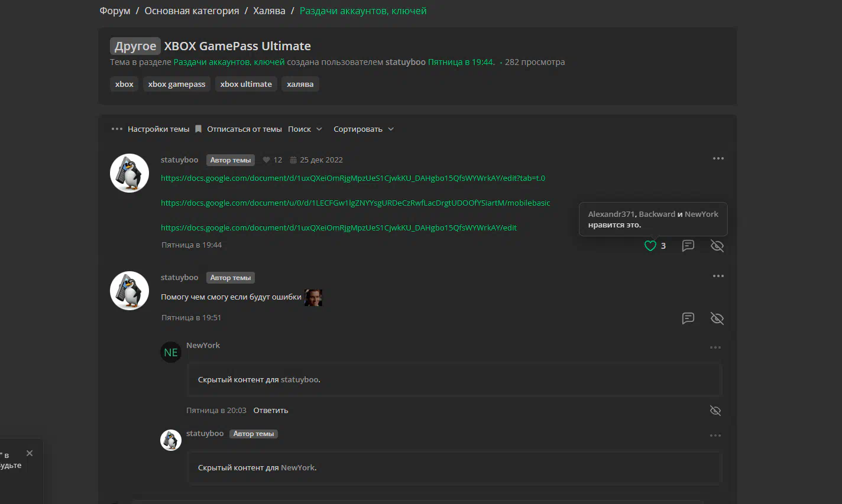Open NewYork's NE avatar
Image resolution: width=842 pixels, height=504 pixels.
171,352
